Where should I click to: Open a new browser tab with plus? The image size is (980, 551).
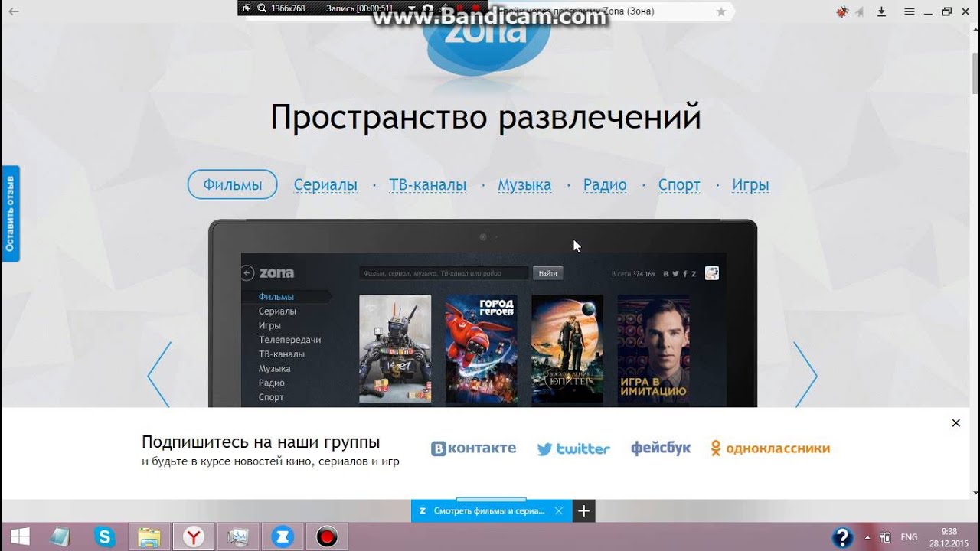583,510
